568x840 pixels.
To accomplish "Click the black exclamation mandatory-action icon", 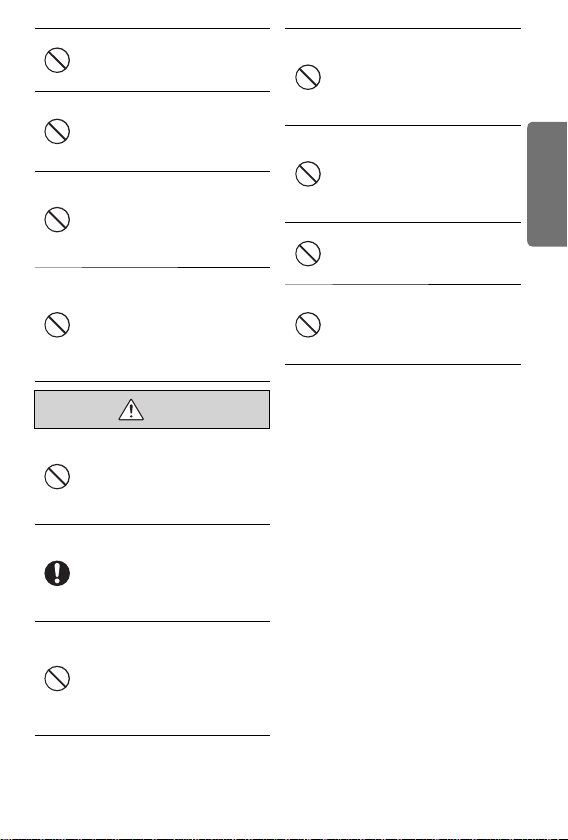I will [x=57, y=573].
